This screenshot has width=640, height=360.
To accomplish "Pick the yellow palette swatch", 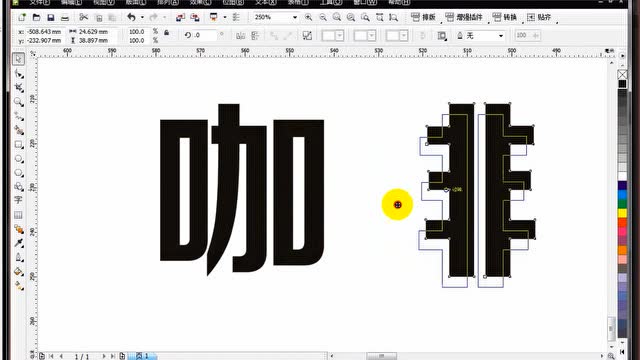I will pos(622,213).
